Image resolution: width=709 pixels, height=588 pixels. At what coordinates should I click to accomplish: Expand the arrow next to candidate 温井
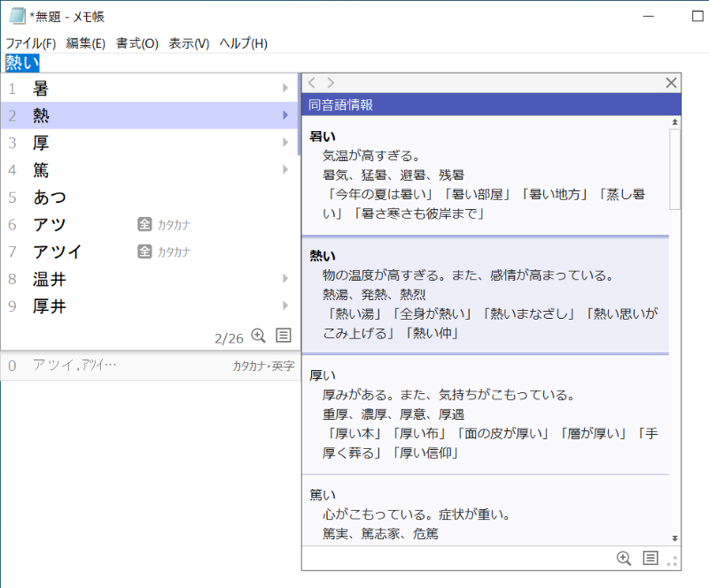[x=285, y=279]
